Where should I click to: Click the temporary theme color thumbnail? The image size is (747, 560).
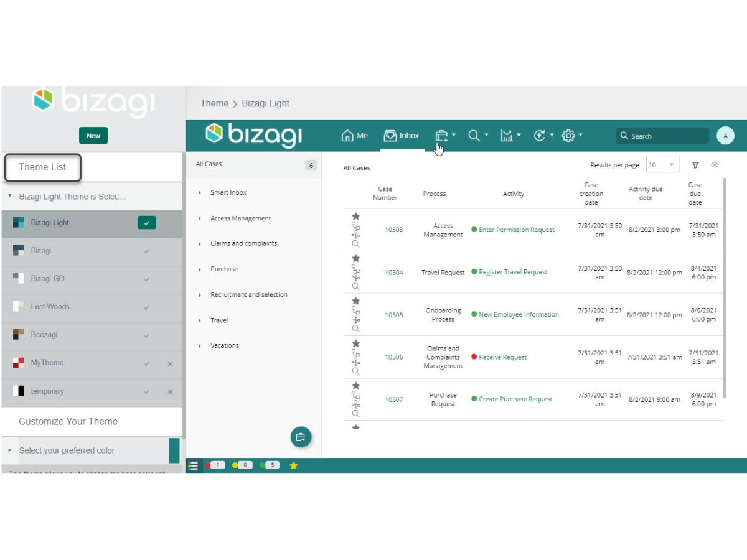tap(19, 391)
